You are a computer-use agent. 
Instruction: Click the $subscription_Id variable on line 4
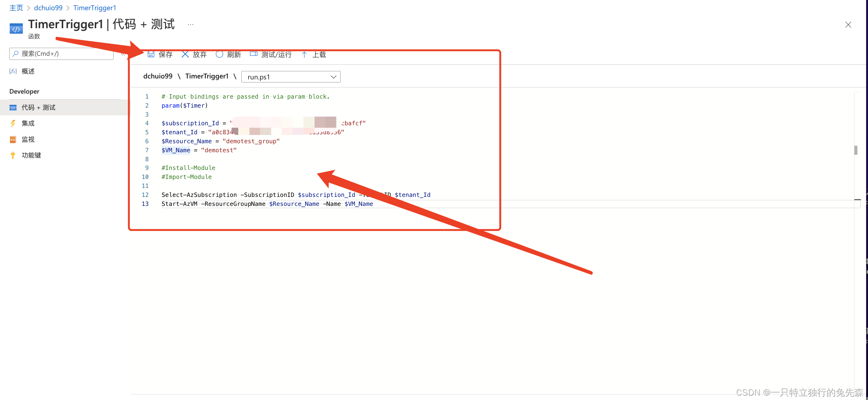coord(190,123)
